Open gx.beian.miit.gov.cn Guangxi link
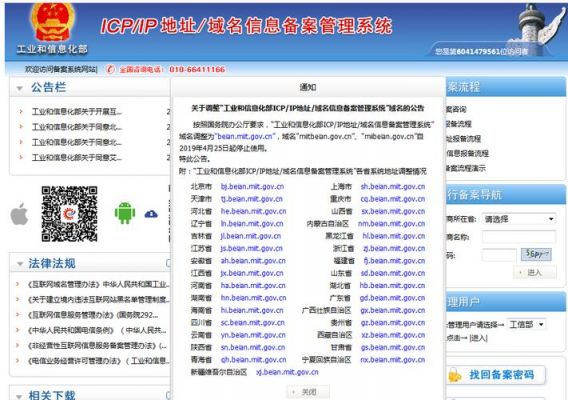This screenshot has height=400, width=568. [x=393, y=310]
